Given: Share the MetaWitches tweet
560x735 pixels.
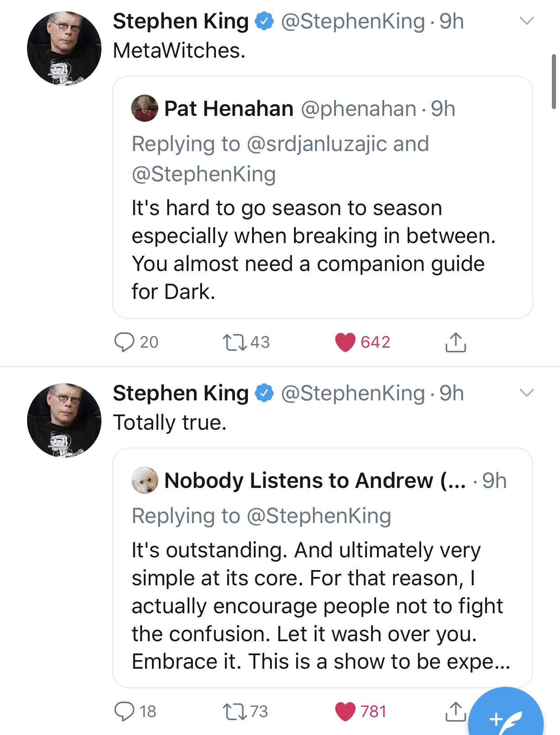Looking at the screenshot, I should [455, 342].
